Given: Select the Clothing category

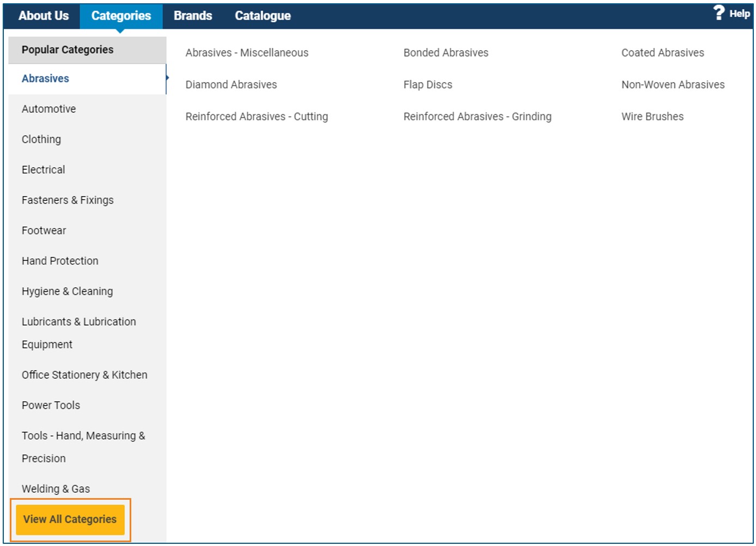Looking at the screenshot, I should (x=41, y=139).
